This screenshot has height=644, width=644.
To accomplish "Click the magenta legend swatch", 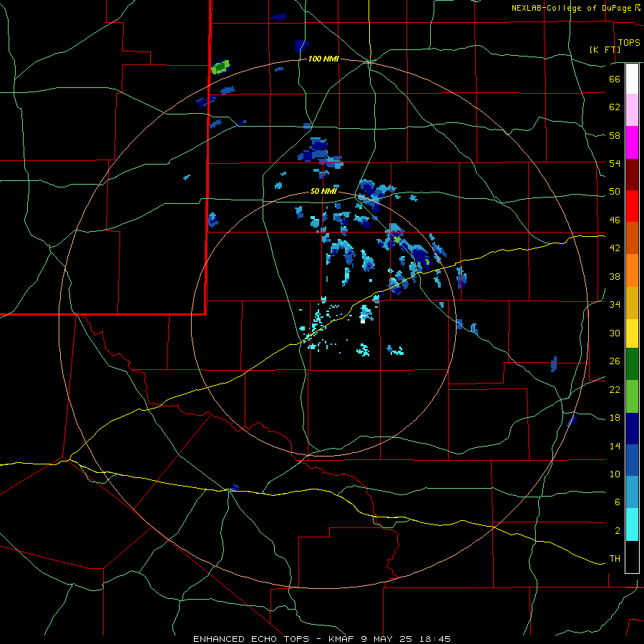I will (632, 142).
